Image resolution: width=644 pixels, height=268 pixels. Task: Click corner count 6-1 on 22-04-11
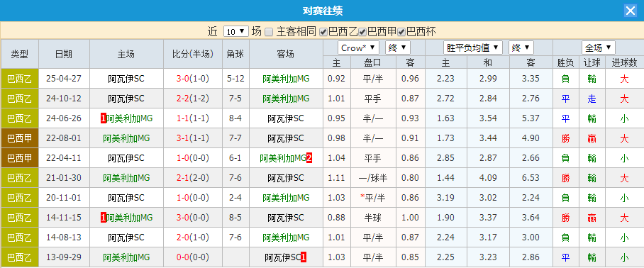point(235,158)
